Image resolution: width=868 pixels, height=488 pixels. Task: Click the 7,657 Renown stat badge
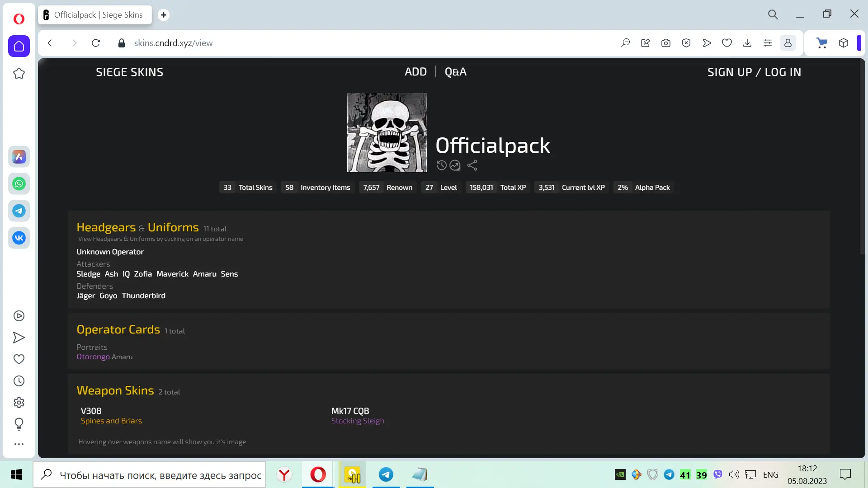(387, 188)
